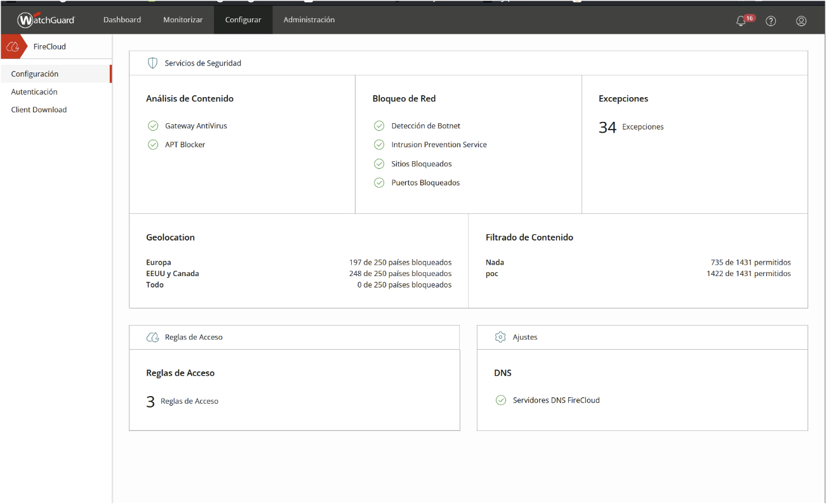
Task: Click the Servicios de Seguridad shield icon
Action: pos(152,63)
